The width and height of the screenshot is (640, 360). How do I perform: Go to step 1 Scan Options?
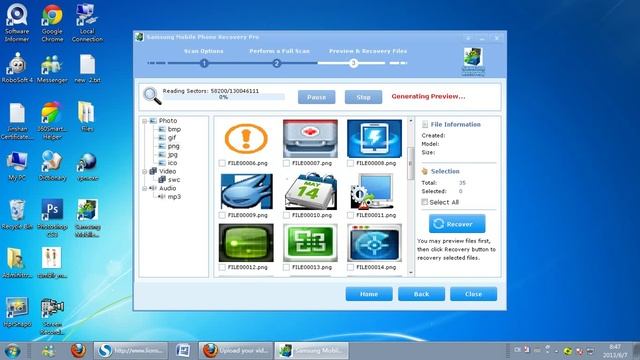(204, 63)
